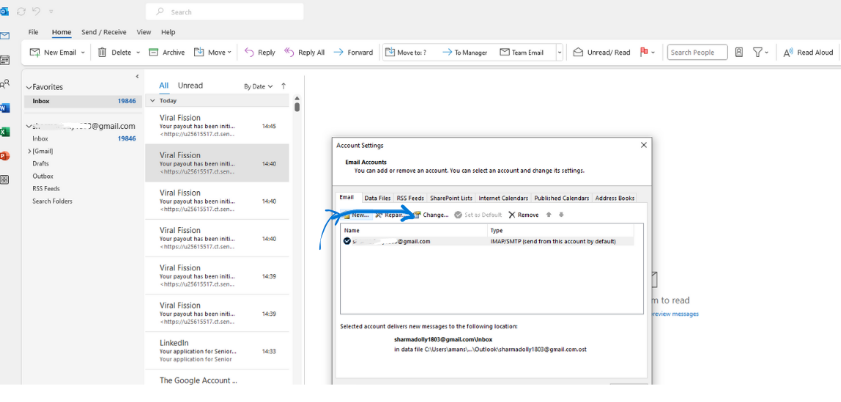This screenshot has height=402, width=841.
Task: Open the New Email dropdown arrow
Action: point(83,53)
